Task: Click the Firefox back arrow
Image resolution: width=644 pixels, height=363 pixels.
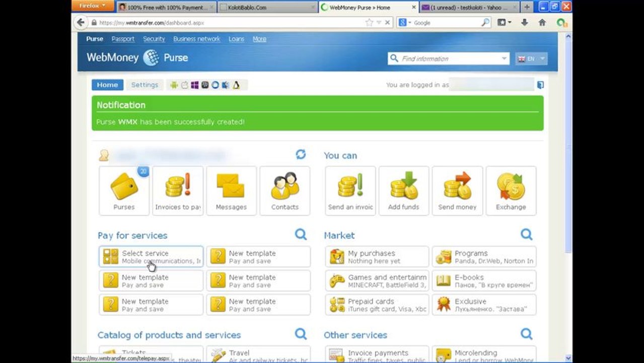Action: 80,22
